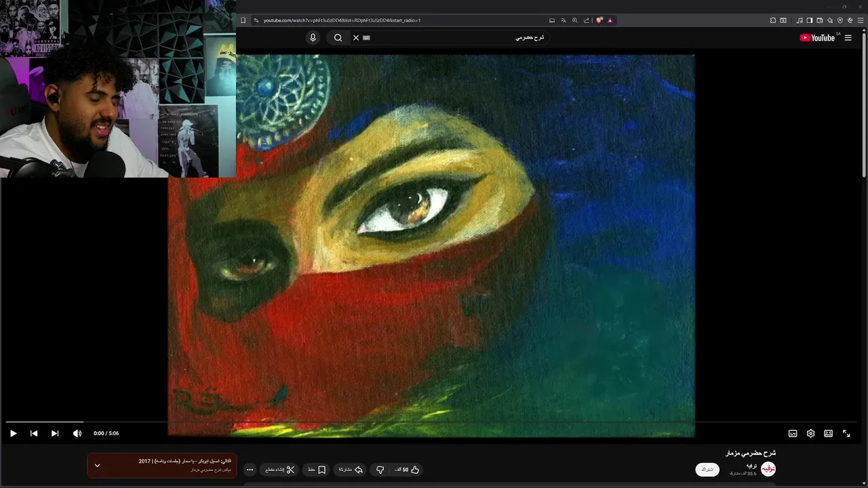Viewport: 868px width, 488px height.
Task: Open zoom magnifier icon in address bar
Action: (575, 20)
